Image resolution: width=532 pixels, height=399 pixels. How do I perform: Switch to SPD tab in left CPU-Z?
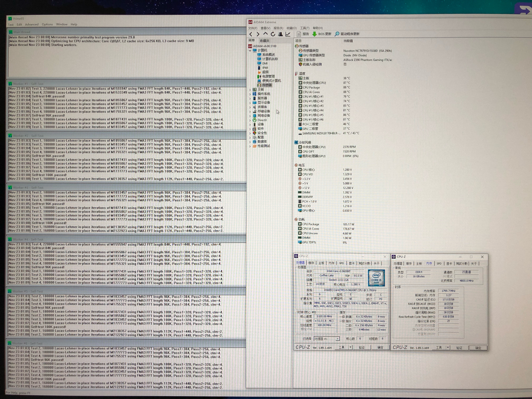341,263
